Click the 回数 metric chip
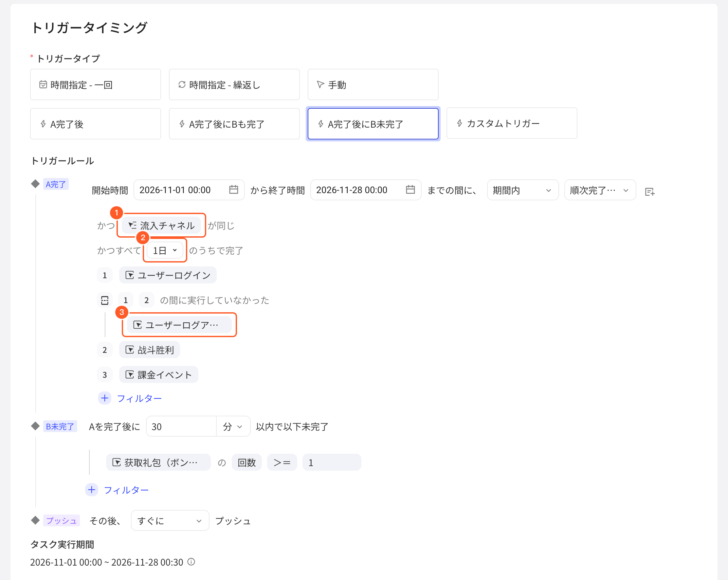The height and width of the screenshot is (580, 728). 247,462
